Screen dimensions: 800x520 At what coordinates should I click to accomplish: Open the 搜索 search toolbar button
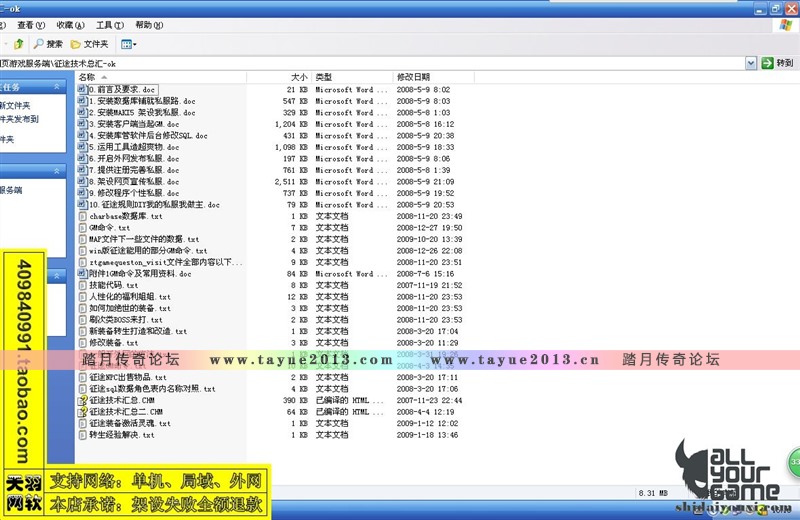point(48,44)
